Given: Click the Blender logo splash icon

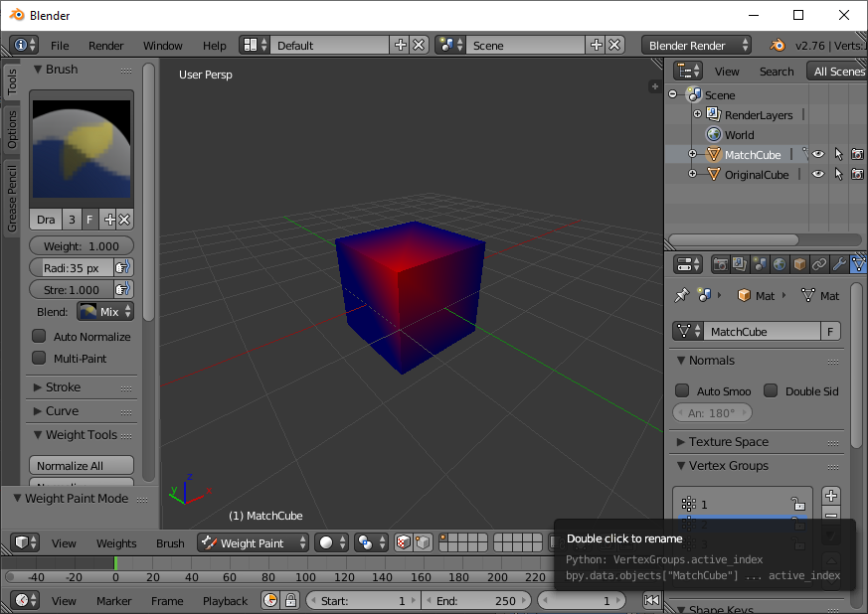Looking at the screenshot, I should click(778, 45).
